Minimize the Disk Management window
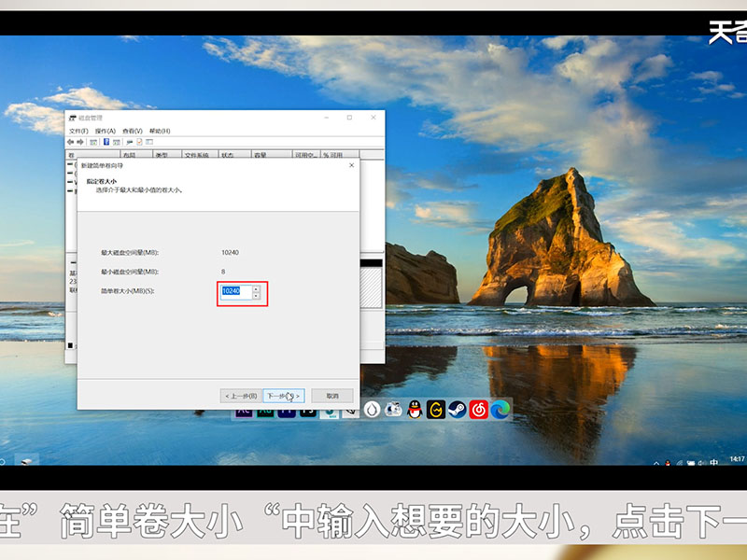This screenshot has width=747, height=560. point(327,118)
